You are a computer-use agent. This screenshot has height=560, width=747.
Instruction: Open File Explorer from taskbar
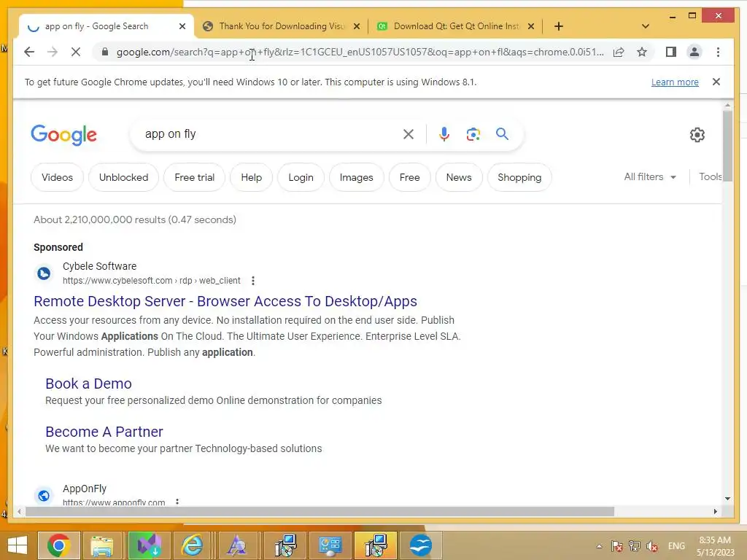[x=102, y=545]
